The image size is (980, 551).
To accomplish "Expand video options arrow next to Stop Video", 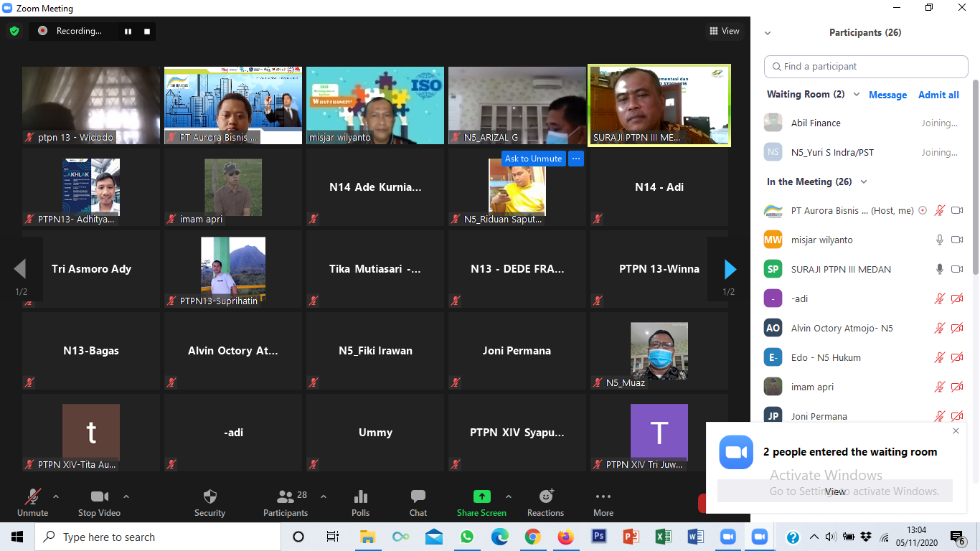I will (x=126, y=496).
